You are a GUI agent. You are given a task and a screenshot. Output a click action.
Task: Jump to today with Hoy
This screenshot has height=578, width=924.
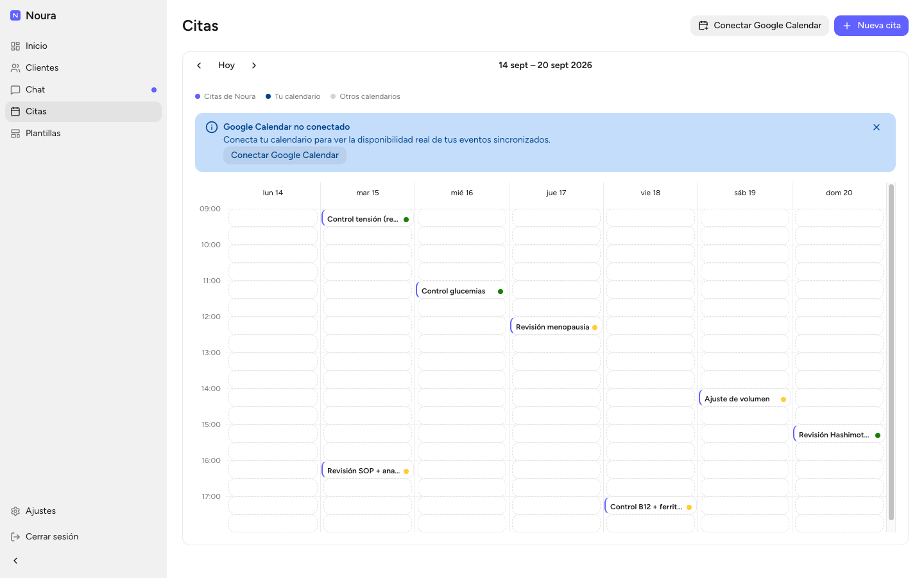[x=227, y=66]
